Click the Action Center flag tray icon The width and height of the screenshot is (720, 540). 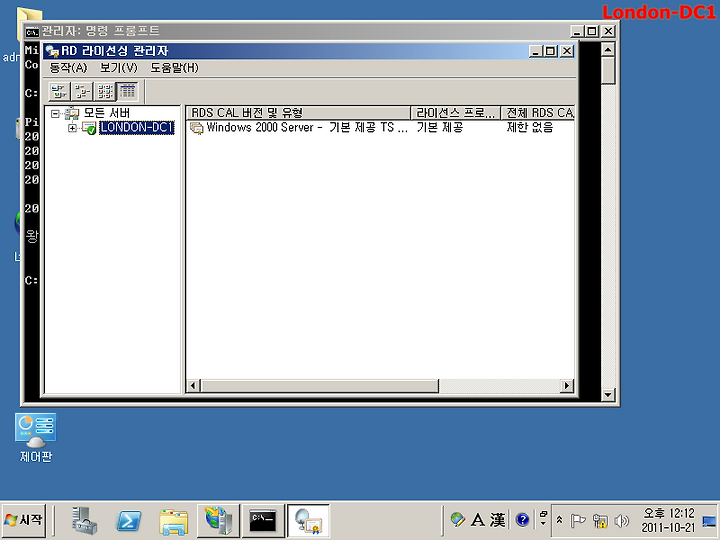[578, 520]
